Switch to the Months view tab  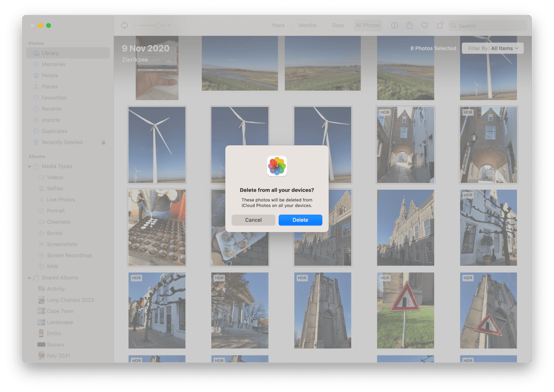tap(307, 26)
